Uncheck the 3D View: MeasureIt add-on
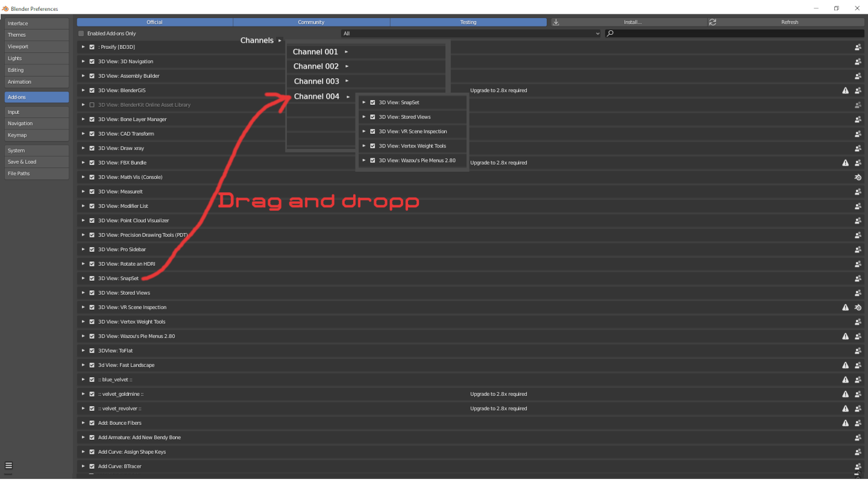The height and width of the screenshot is (488, 868). click(92, 192)
